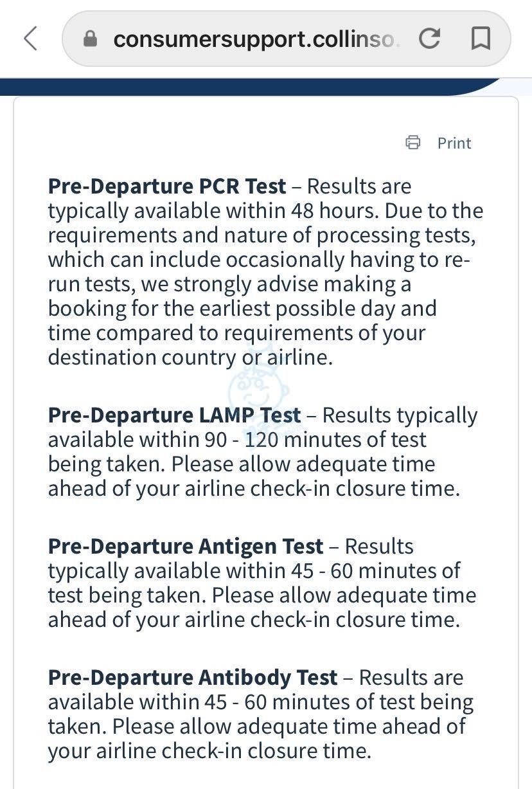Click the Print link text
Screen dimensions: 532x789
[x=454, y=143]
